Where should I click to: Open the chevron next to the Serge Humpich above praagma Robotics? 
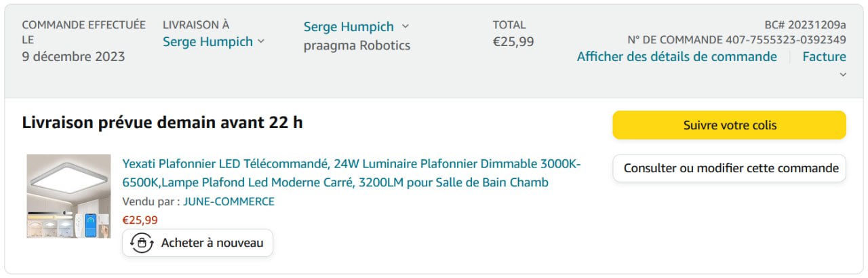coord(406,26)
